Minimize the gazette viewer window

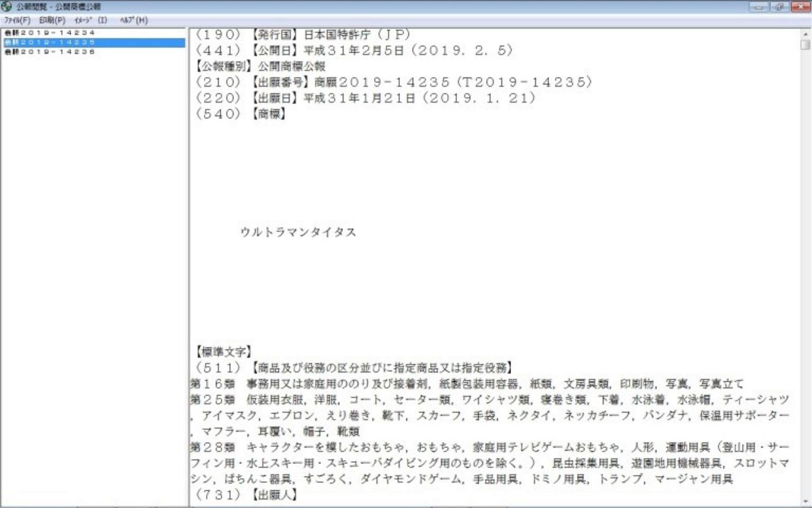click(x=760, y=7)
